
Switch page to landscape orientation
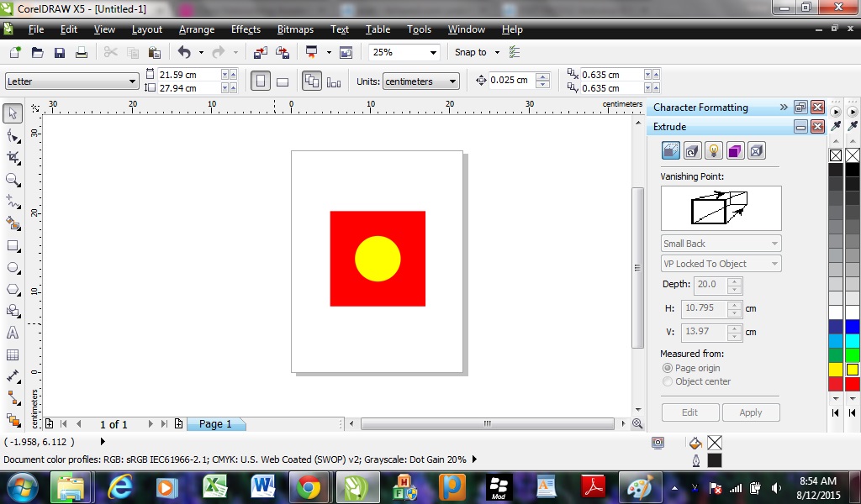pos(283,81)
